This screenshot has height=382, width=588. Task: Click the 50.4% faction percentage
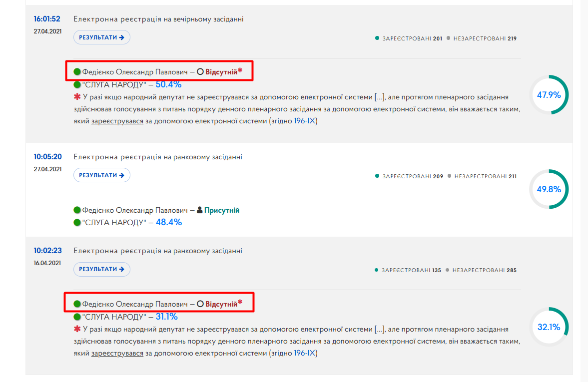pyautogui.click(x=168, y=84)
